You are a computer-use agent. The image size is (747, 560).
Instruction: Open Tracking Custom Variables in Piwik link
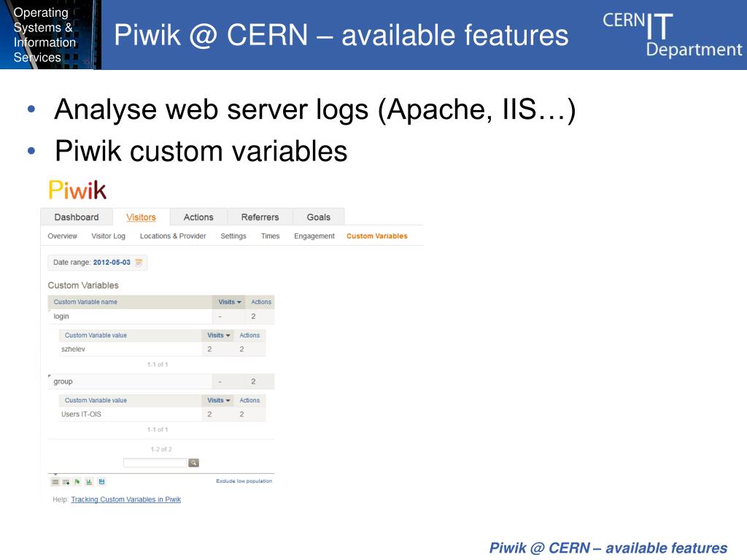(125, 499)
